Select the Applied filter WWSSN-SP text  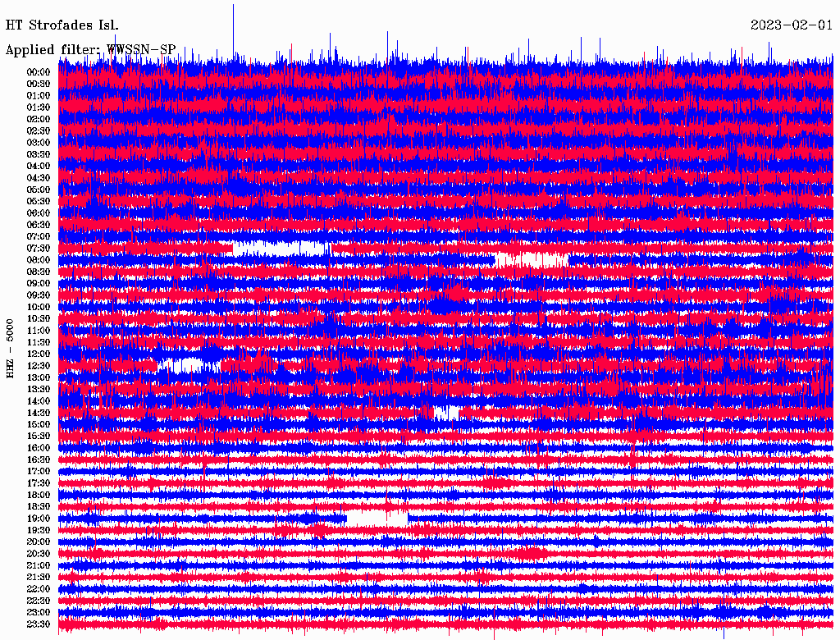click(90, 50)
